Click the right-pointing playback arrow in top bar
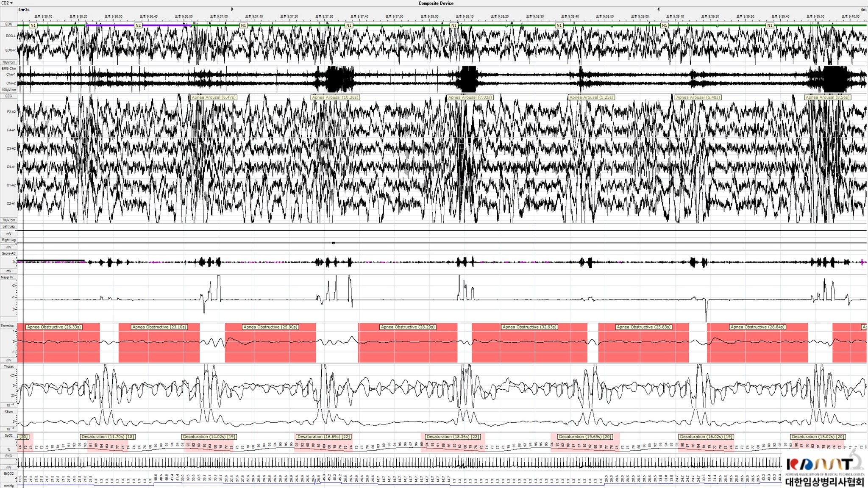868x488 pixels. [x=232, y=9]
